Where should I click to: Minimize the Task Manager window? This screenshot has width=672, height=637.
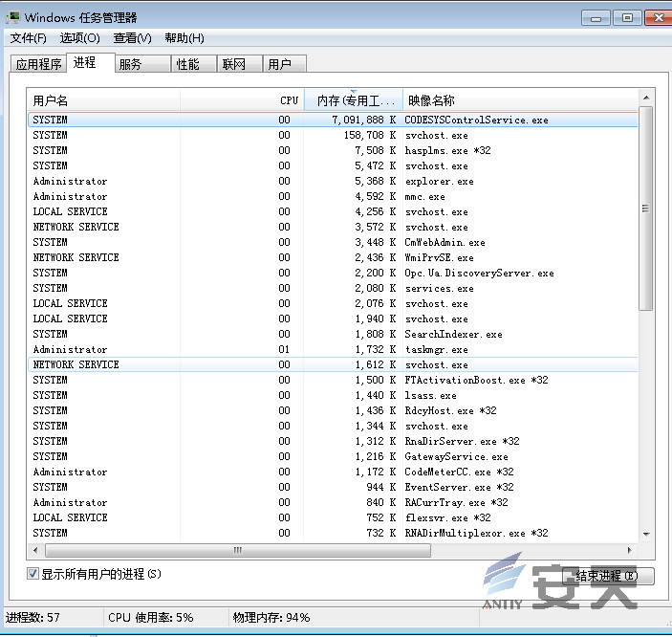[x=596, y=18]
